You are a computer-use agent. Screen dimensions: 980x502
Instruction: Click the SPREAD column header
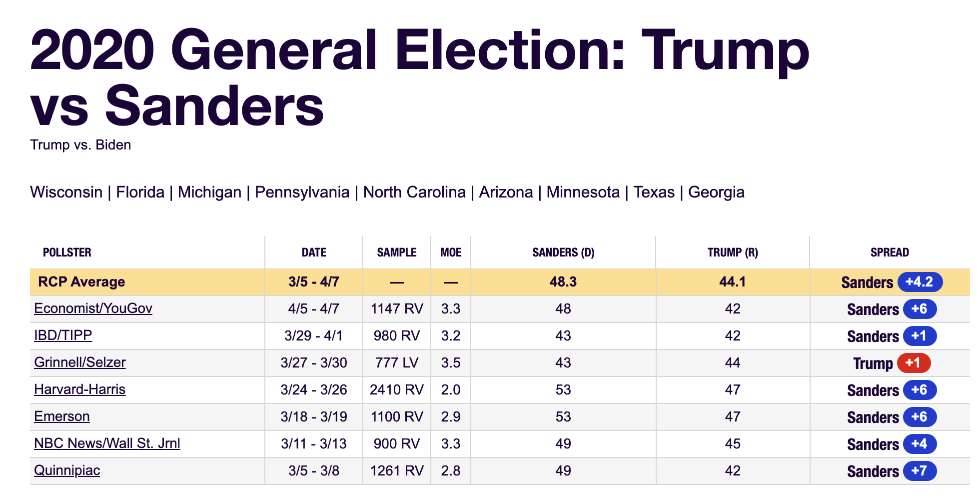[890, 252]
